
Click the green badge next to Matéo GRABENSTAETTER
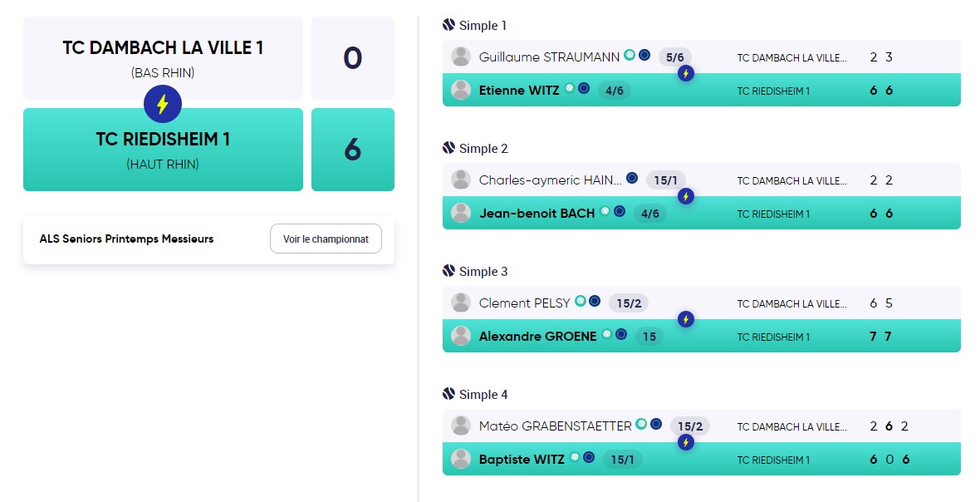click(641, 424)
